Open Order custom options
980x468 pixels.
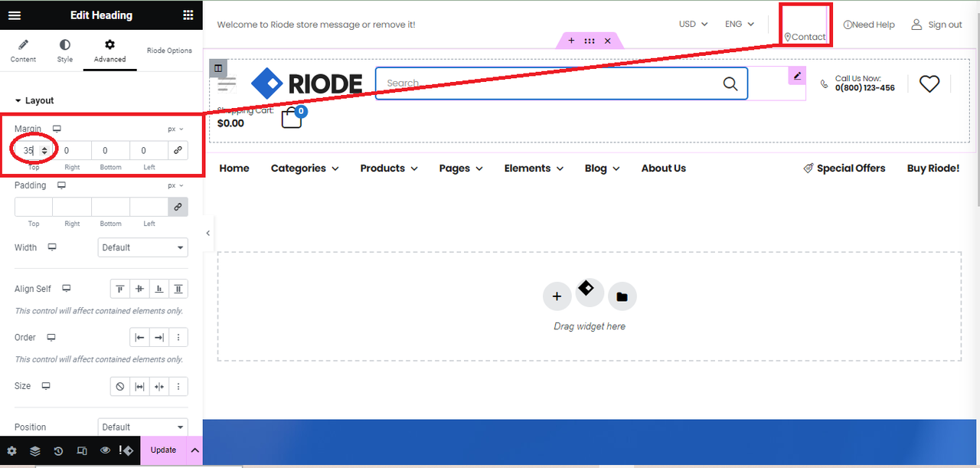click(x=178, y=337)
